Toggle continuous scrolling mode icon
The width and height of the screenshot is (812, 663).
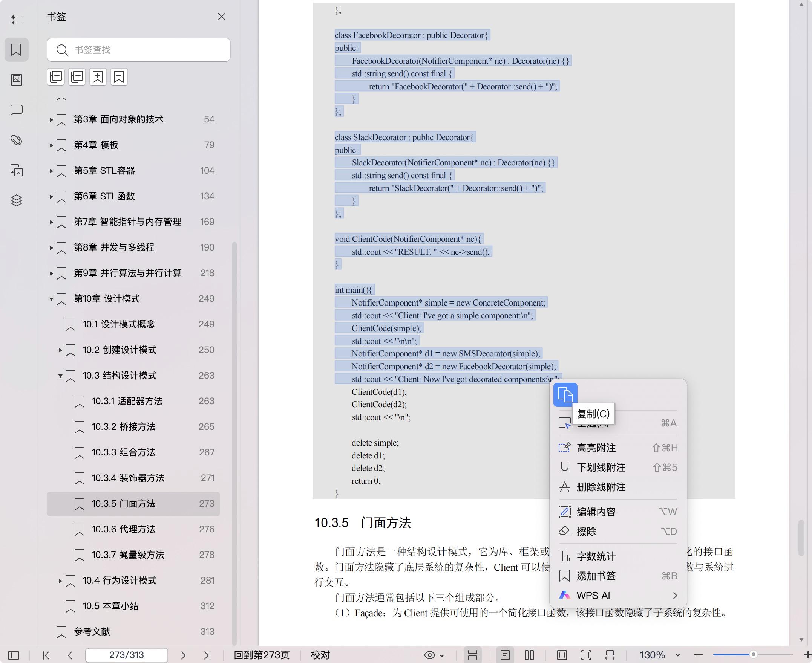click(x=473, y=655)
